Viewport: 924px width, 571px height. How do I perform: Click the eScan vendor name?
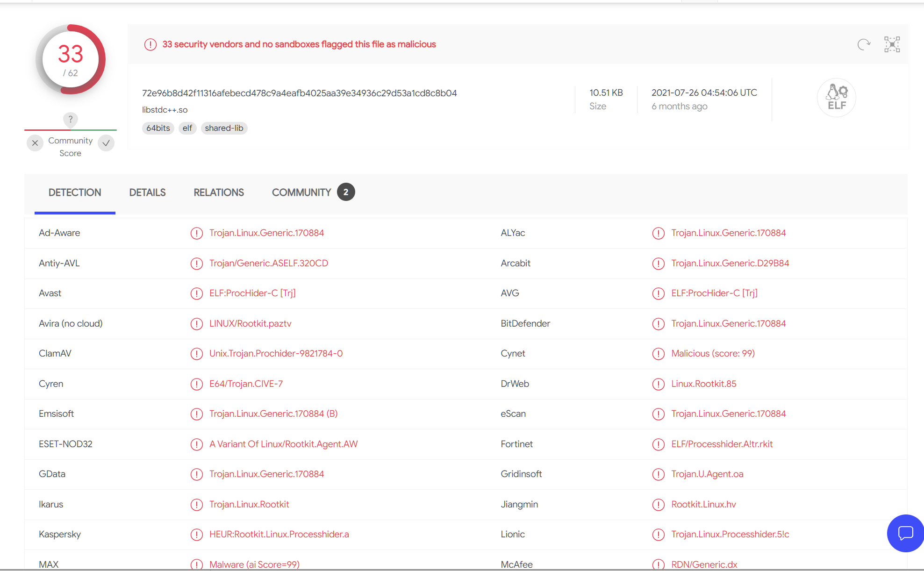point(513,414)
